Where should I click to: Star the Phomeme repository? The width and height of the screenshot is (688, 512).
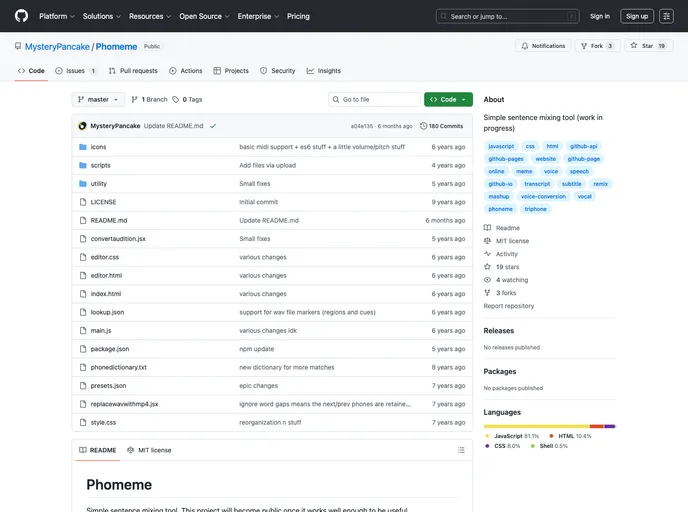(648, 46)
